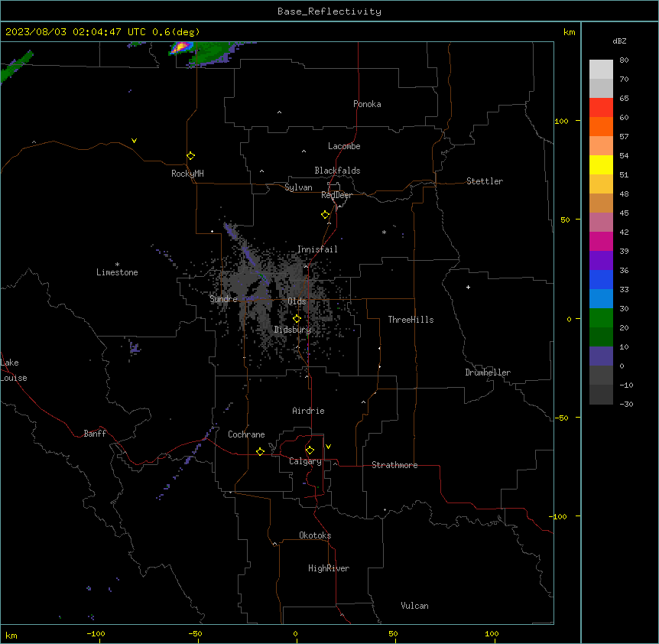The height and width of the screenshot is (644, 659).
Task: Click the -100 tick on the bottom axis
Action: (96, 633)
